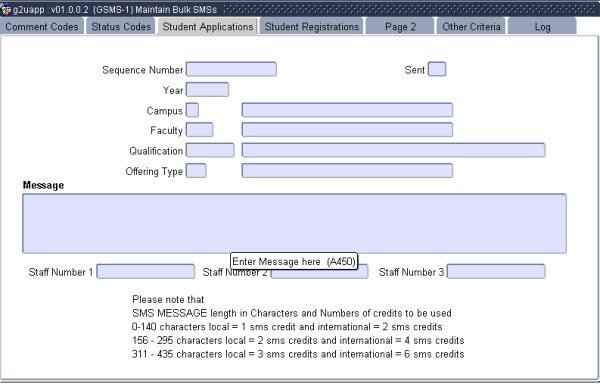Click the 'Offering Type' label
Image resolution: width=600 pixels, height=384 pixels.
[154, 171]
